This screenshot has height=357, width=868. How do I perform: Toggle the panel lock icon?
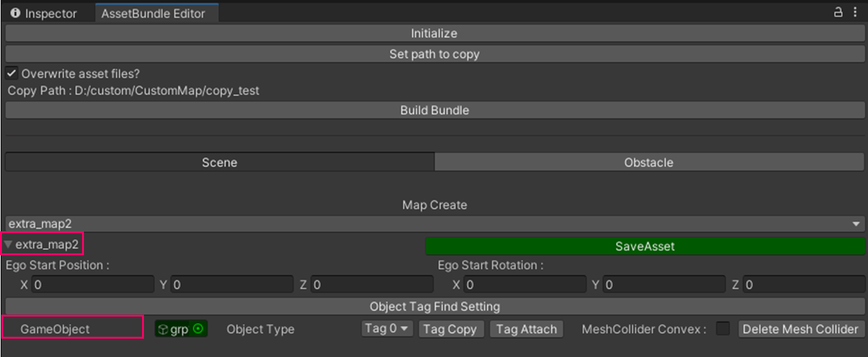pos(838,12)
